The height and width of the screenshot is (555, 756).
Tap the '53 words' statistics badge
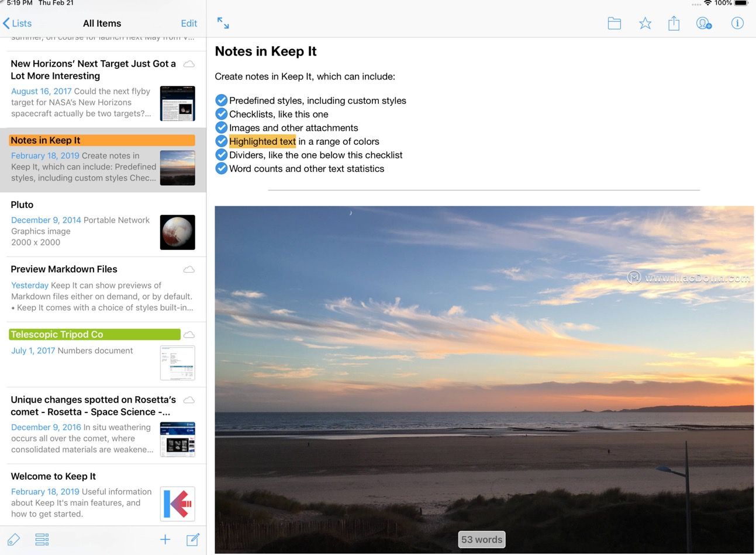482,539
